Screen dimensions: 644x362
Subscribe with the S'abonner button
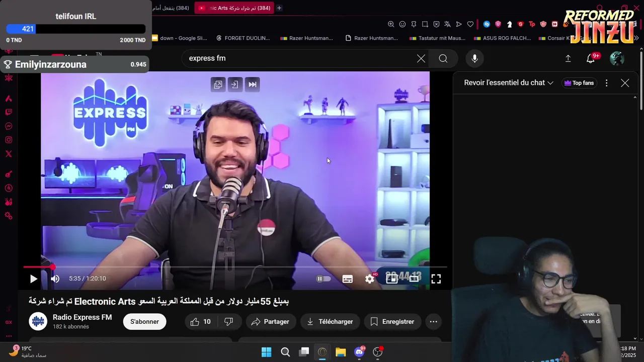[144, 322]
